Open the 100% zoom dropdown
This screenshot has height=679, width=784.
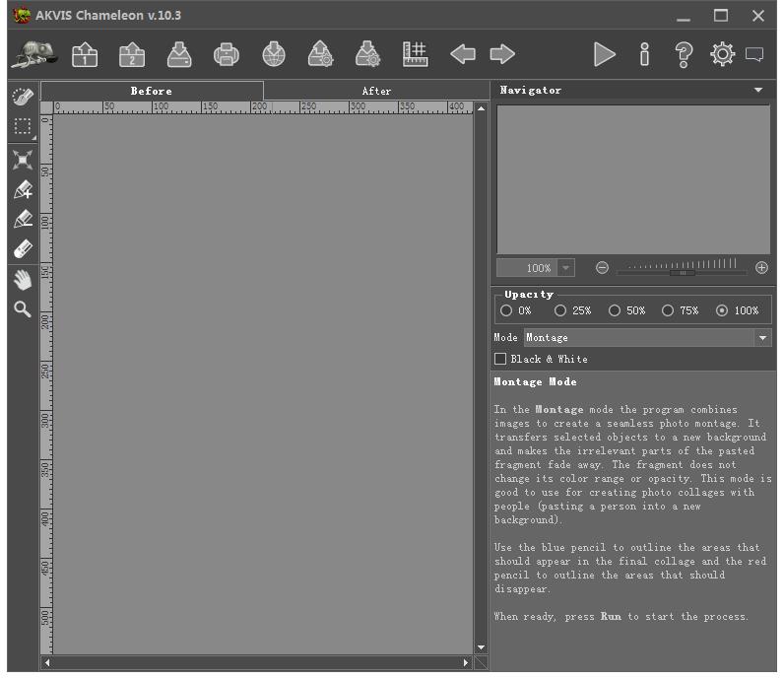pyautogui.click(x=565, y=268)
